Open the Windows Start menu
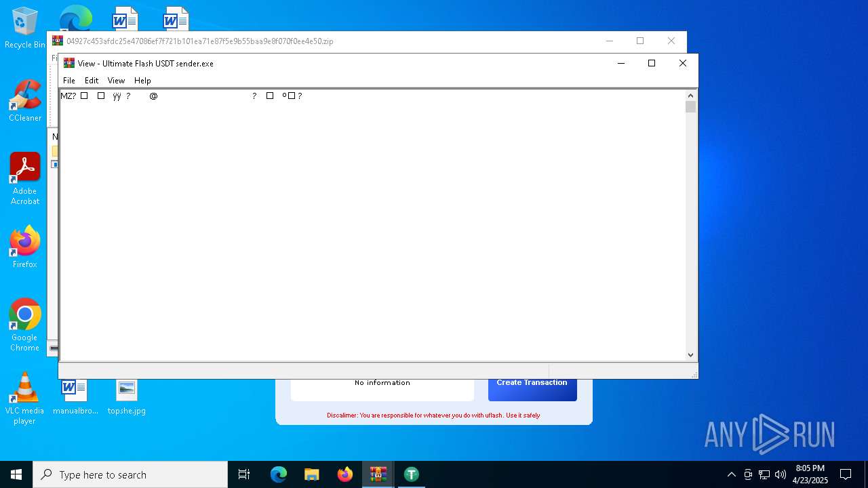The width and height of the screenshot is (868, 488). tap(16, 474)
